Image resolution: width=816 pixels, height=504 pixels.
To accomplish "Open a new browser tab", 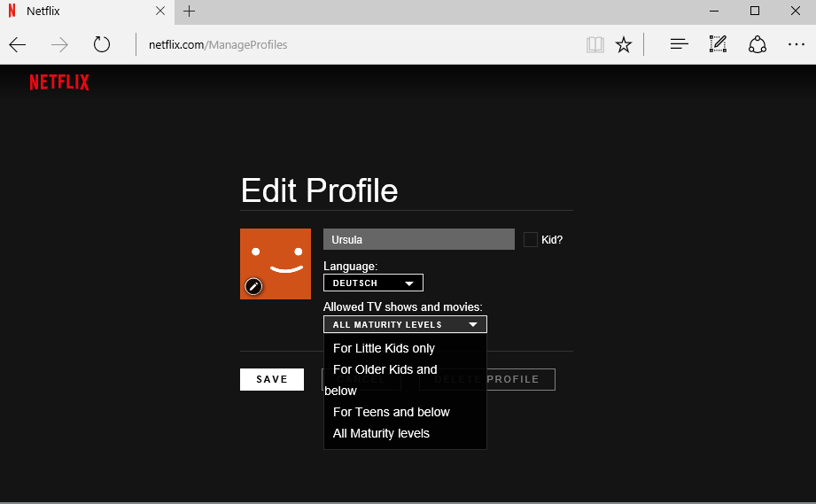I will coord(190,12).
